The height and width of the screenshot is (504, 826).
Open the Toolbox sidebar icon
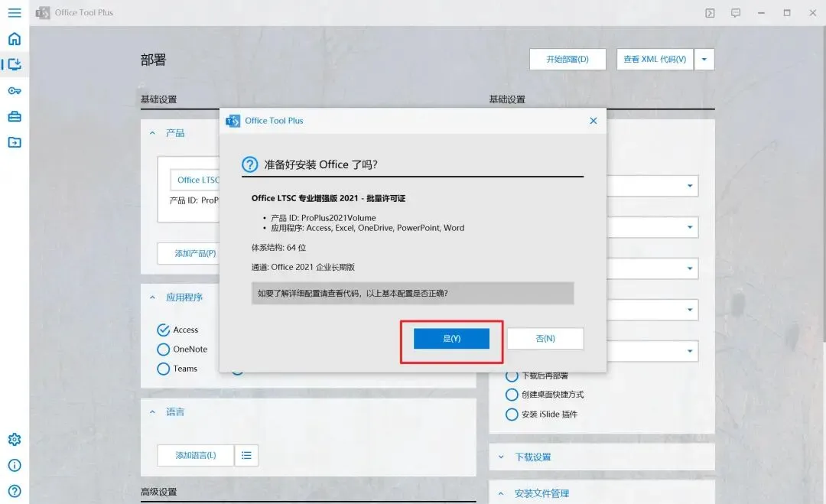tap(15, 116)
